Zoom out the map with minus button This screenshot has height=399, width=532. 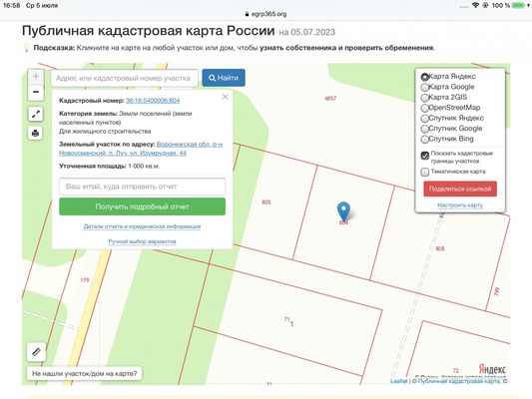point(36,92)
